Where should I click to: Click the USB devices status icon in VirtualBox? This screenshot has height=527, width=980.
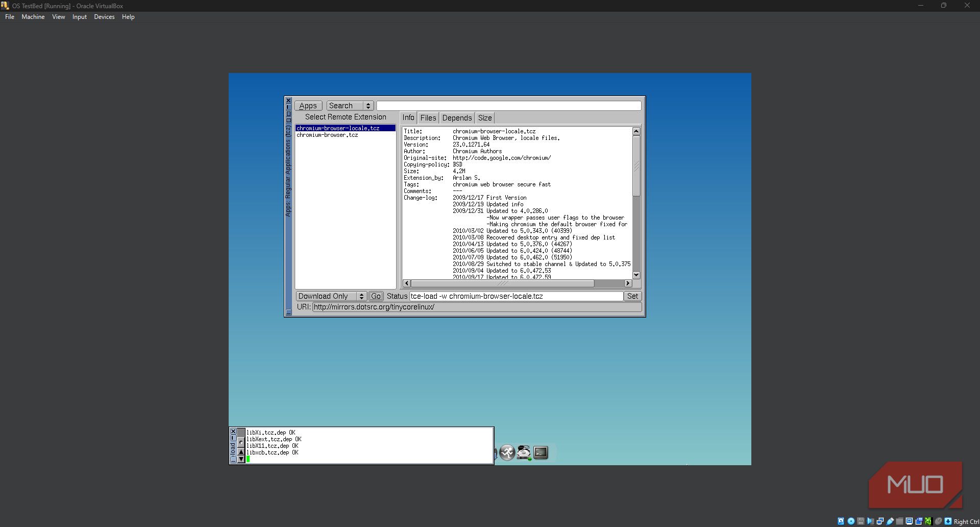890,521
